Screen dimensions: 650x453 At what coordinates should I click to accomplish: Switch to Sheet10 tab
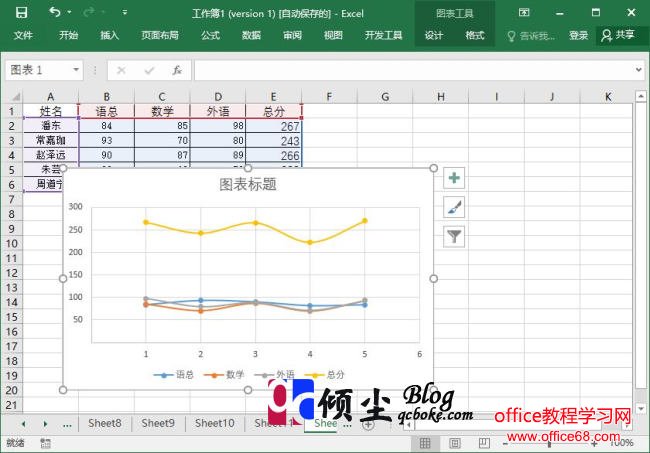pos(215,423)
